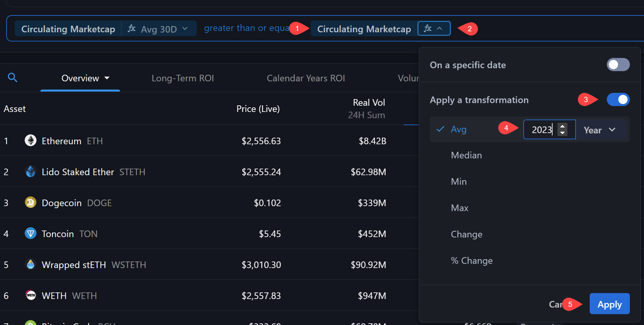The width and height of the screenshot is (644, 325).
Task: Click the $2,557.83 WETH price
Action: coord(261,296)
